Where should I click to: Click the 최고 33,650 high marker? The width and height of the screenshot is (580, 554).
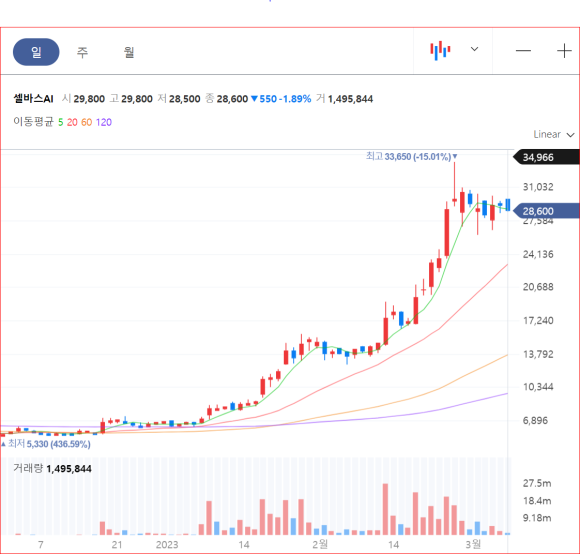tap(411, 156)
